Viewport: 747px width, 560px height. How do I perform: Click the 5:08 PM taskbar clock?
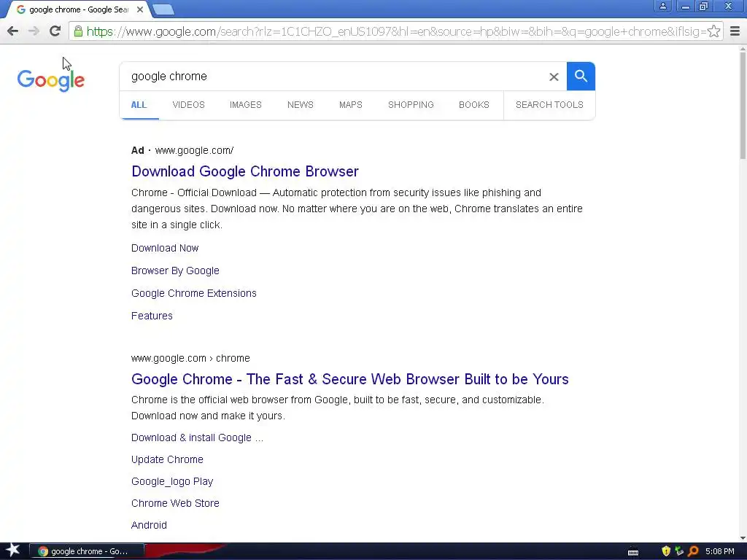(x=719, y=551)
